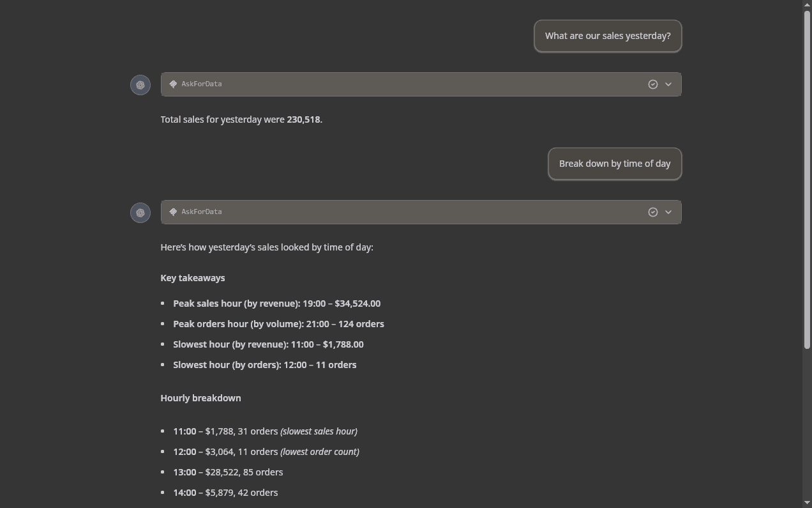This screenshot has height=508, width=812.
Task: Click the OpenAI avatar beside the second response
Action: pos(140,212)
